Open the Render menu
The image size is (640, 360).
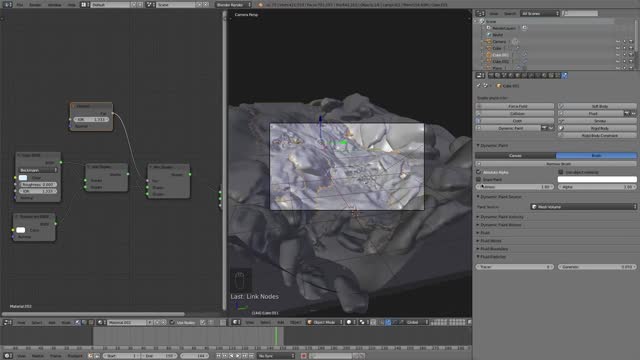click(35, 4)
